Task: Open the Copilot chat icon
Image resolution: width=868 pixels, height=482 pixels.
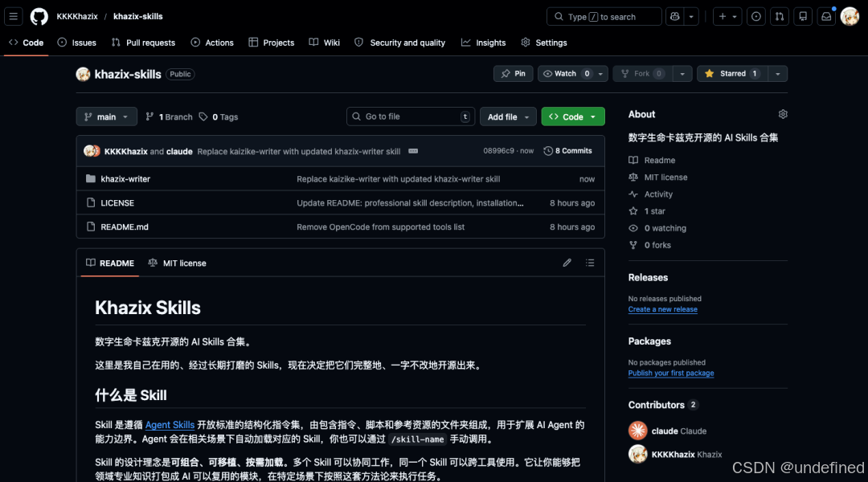Action: point(675,17)
